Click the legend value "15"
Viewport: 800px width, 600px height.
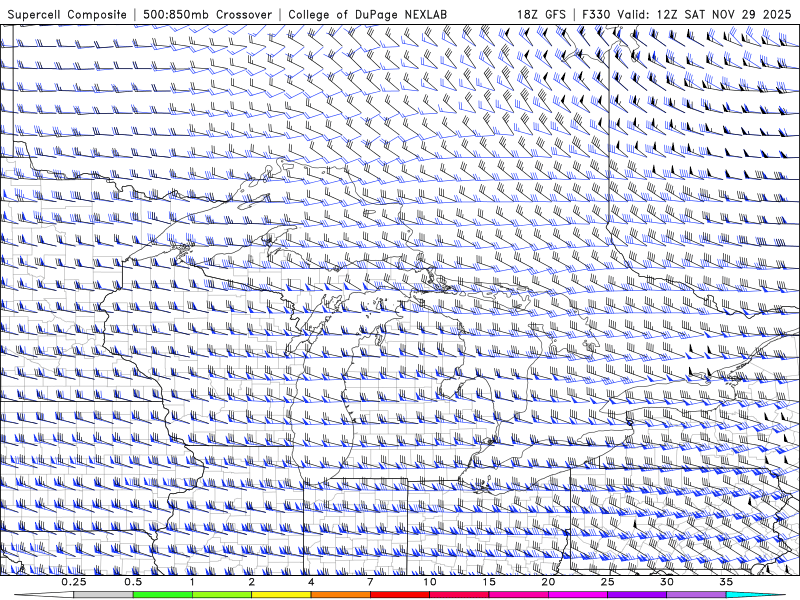click(x=489, y=582)
